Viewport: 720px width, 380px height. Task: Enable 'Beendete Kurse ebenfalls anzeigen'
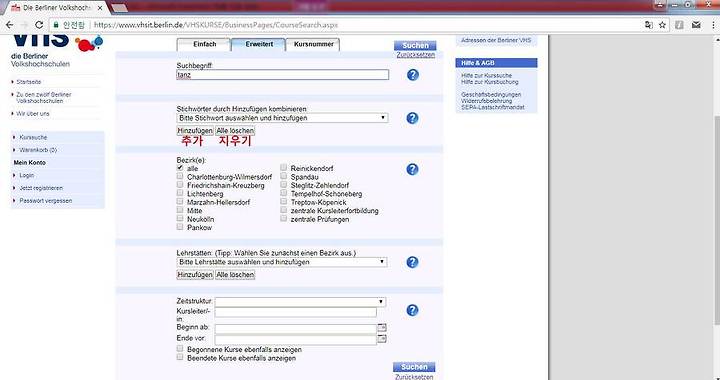[180, 357]
